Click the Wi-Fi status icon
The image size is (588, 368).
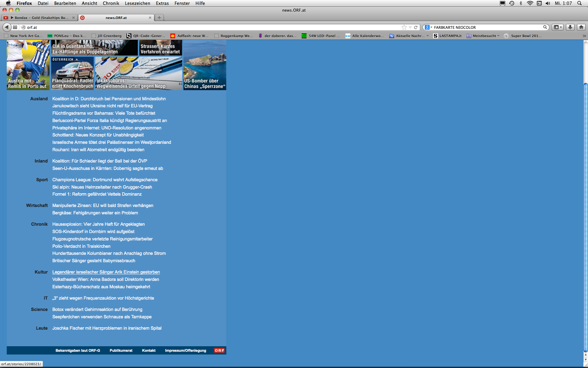530,3
